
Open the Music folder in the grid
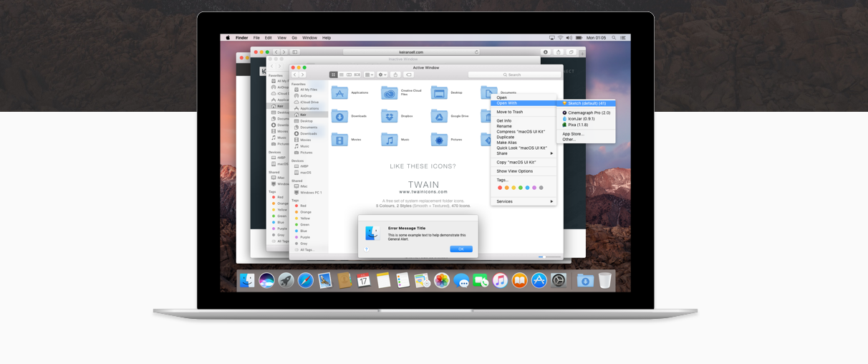point(390,140)
